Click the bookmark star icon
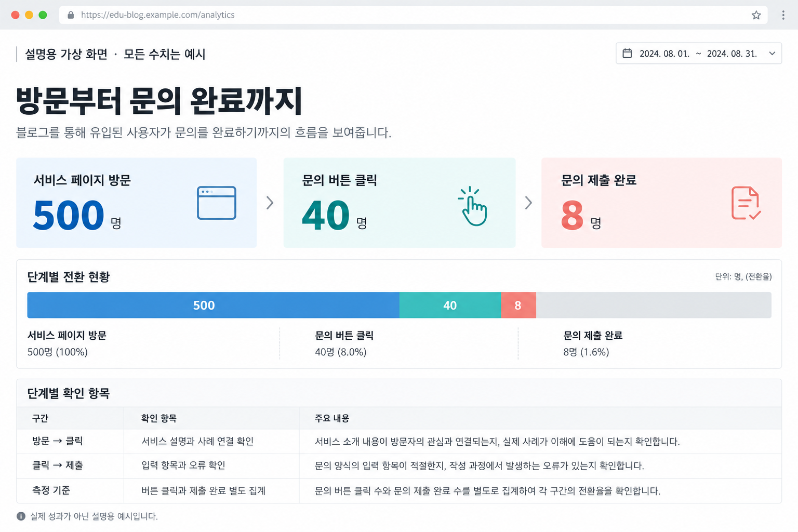The width and height of the screenshot is (798, 532). [756, 15]
